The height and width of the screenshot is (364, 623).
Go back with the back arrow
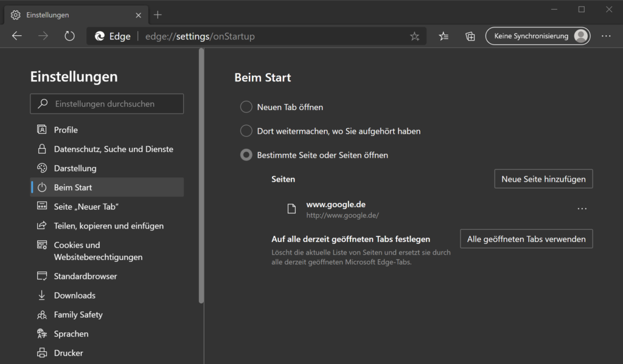[x=16, y=36]
